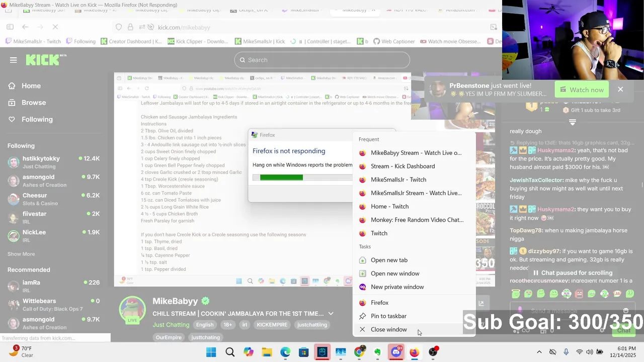Screen dimensions: 644x362
Task: Click Firefox icon on the taskbar
Action: pos(414,352)
